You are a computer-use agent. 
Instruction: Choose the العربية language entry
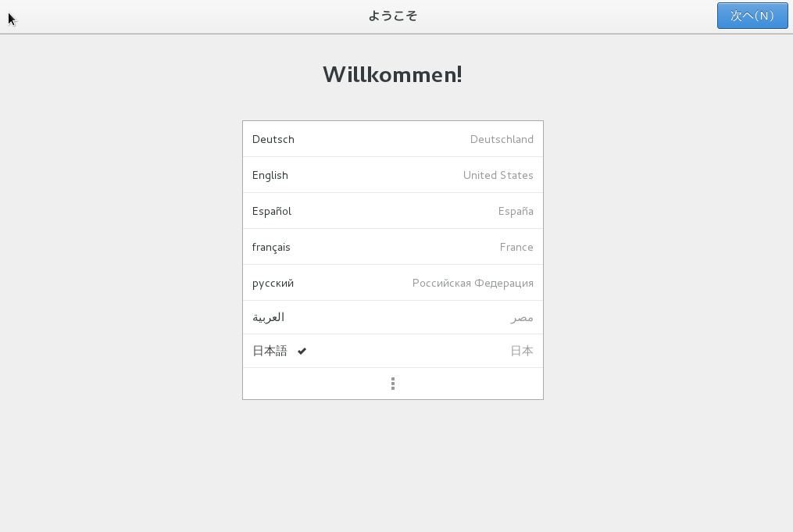(393, 318)
